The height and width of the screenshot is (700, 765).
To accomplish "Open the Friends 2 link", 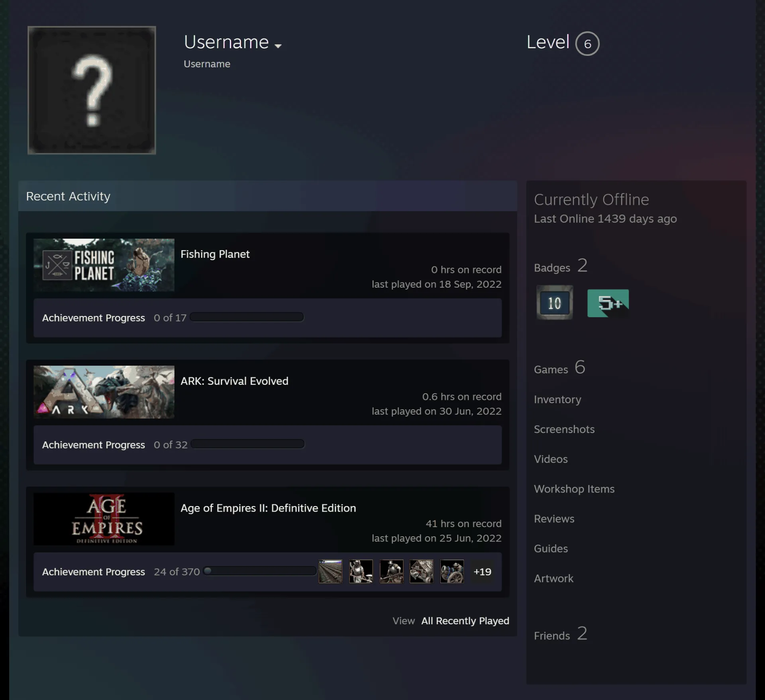I will (x=561, y=634).
